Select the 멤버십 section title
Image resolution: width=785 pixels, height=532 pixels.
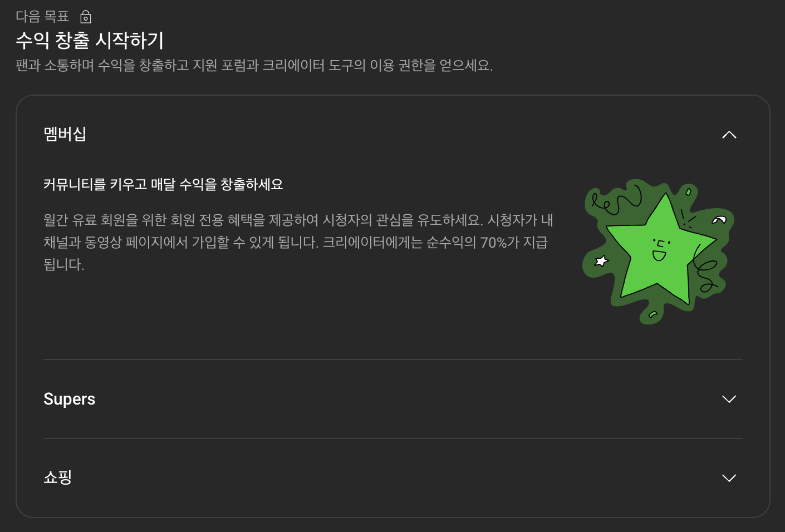[x=65, y=134]
